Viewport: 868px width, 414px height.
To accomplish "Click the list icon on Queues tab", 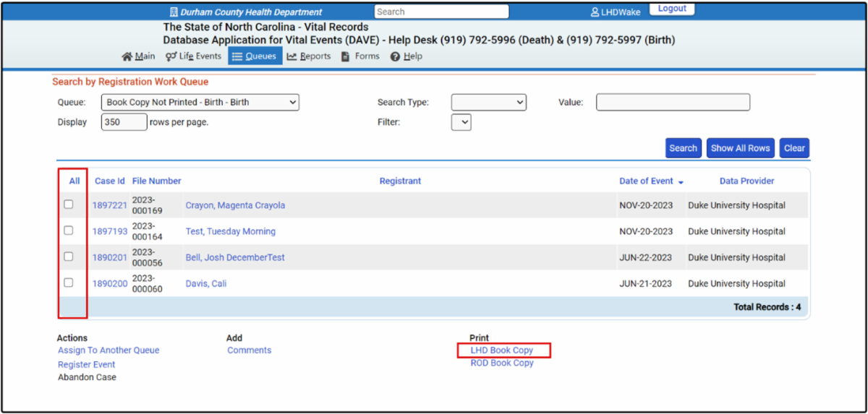I will click(237, 56).
